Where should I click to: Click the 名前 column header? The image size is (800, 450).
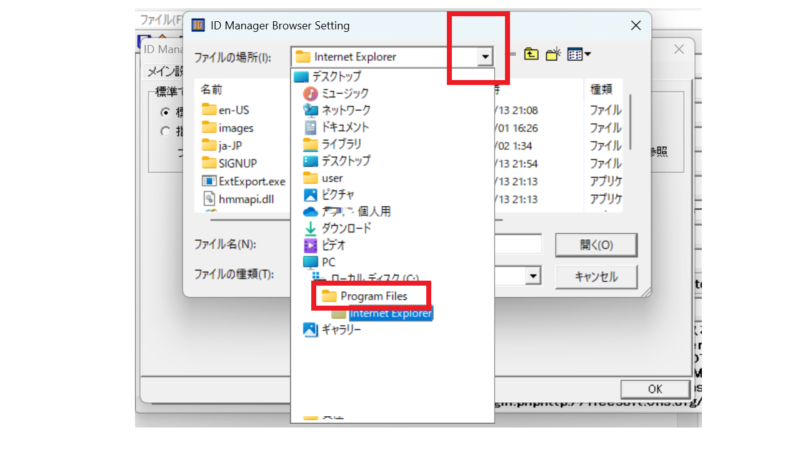pos(211,90)
